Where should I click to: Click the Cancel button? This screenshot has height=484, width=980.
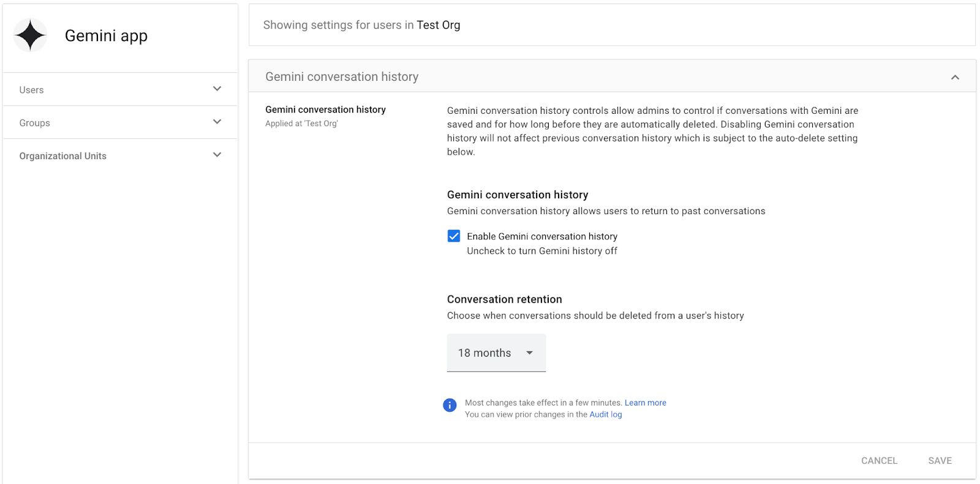[x=879, y=461]
